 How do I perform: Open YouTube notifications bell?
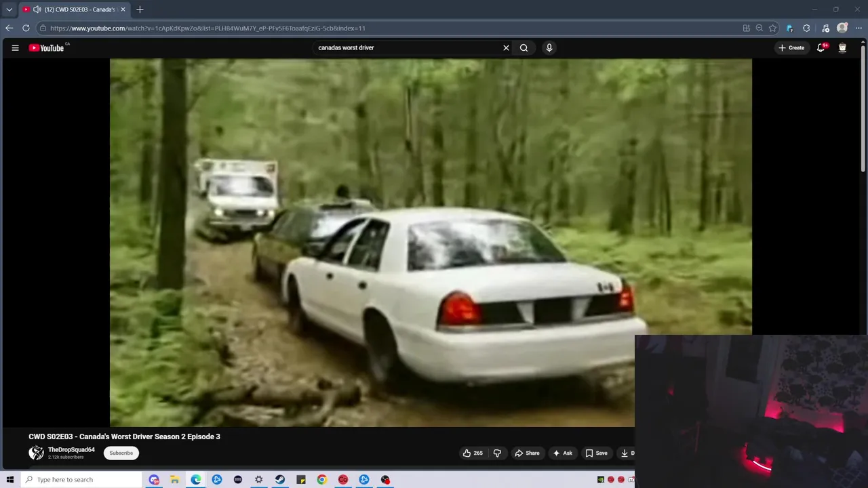tap(821, 48)
